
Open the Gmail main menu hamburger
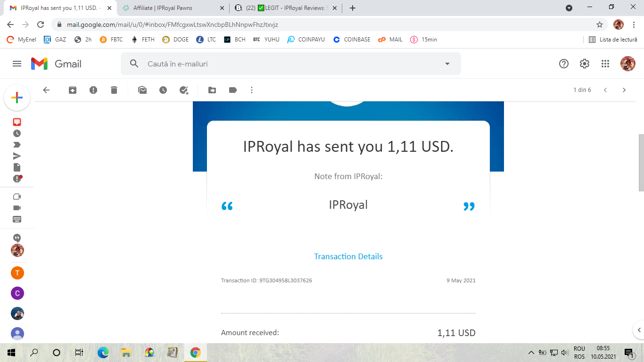(x=17, y=64)
